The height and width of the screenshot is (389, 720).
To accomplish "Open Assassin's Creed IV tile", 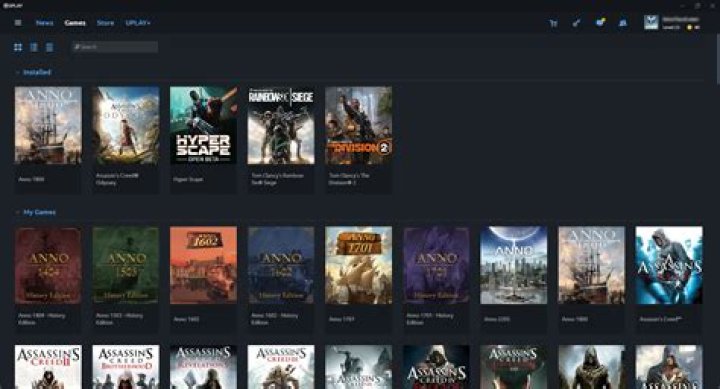I will point(436,367).
